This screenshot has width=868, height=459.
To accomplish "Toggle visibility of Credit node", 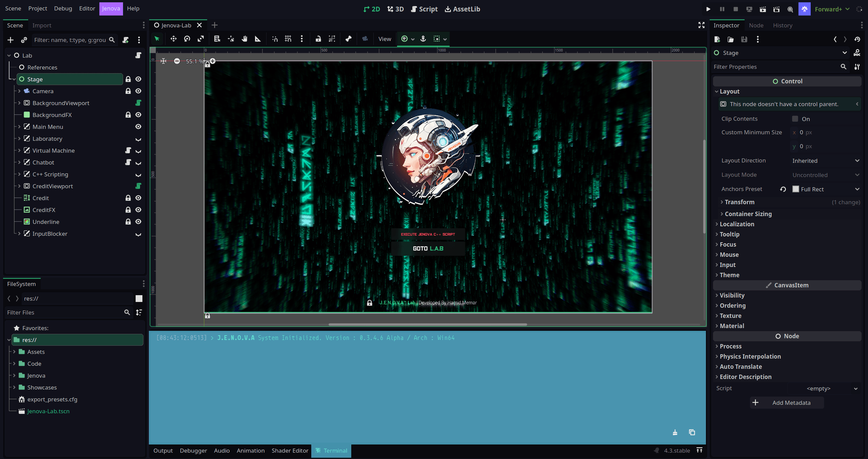I will tap(138, 198).
